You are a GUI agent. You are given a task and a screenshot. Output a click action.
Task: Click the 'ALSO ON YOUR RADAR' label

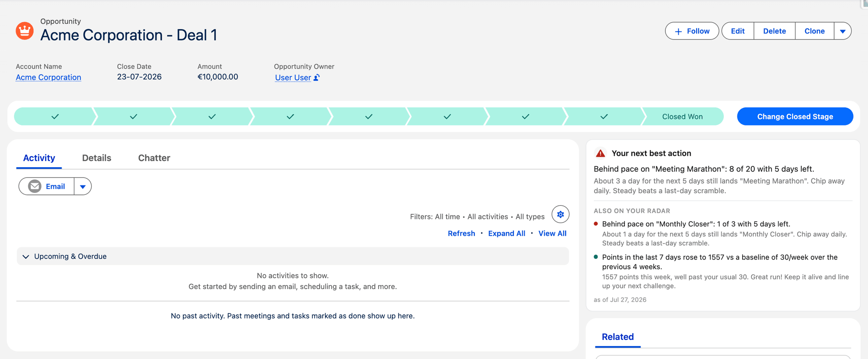coord(631,211)
